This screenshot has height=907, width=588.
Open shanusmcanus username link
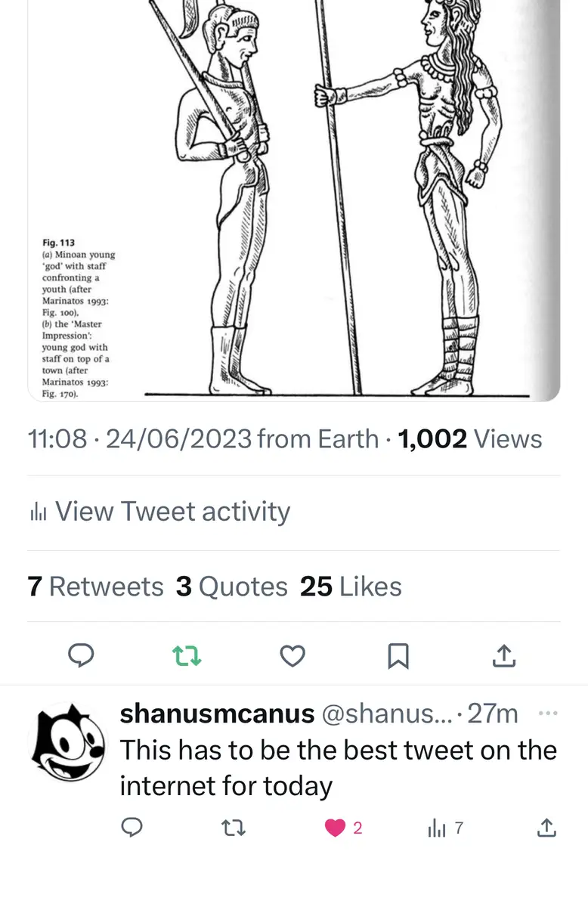coord(217,713)
